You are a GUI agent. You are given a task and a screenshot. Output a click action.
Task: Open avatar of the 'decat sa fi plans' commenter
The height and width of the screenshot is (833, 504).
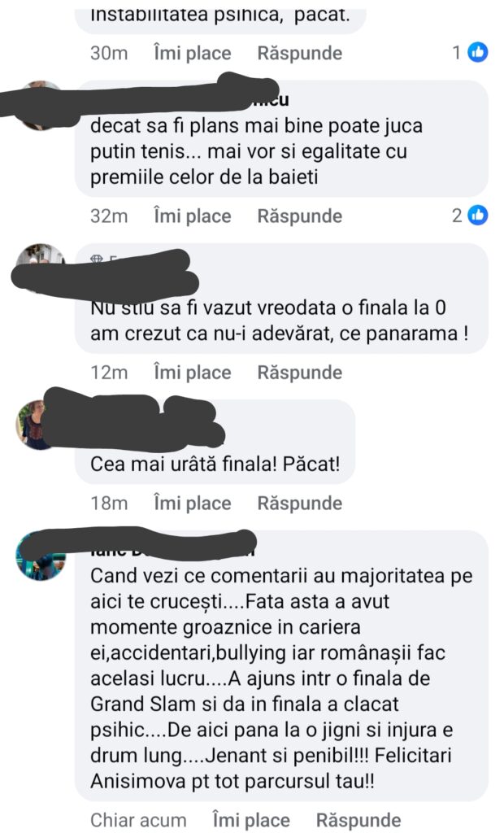[x=40, y=107]
